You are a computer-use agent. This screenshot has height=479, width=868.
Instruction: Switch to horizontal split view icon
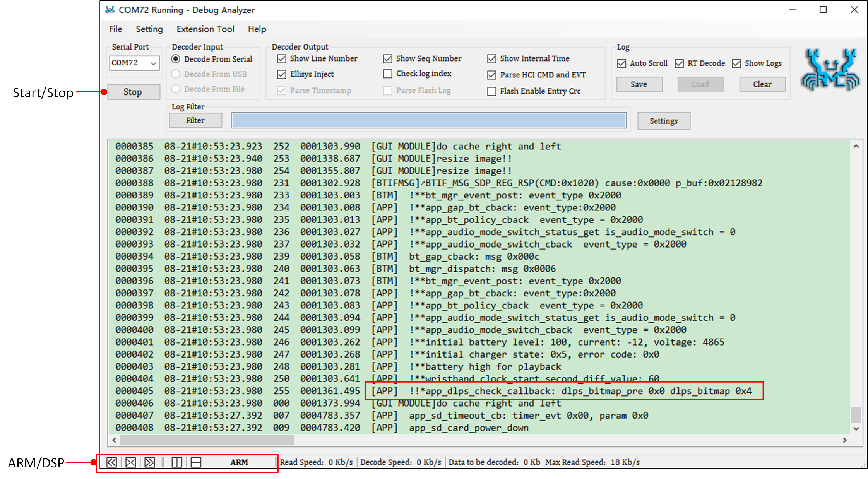point(196,462)
